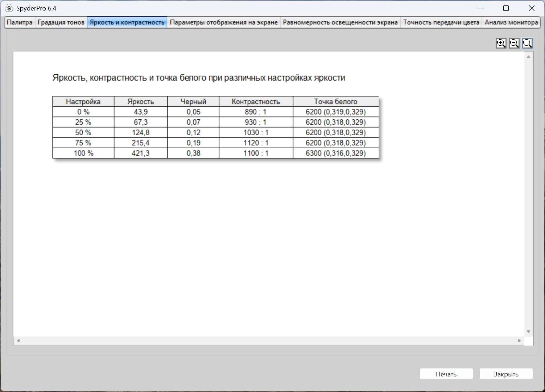The height and width of the screenshot is (392, 545).
Task: Go to the Анализ монитора tab
Action: (x=511, y=22)
